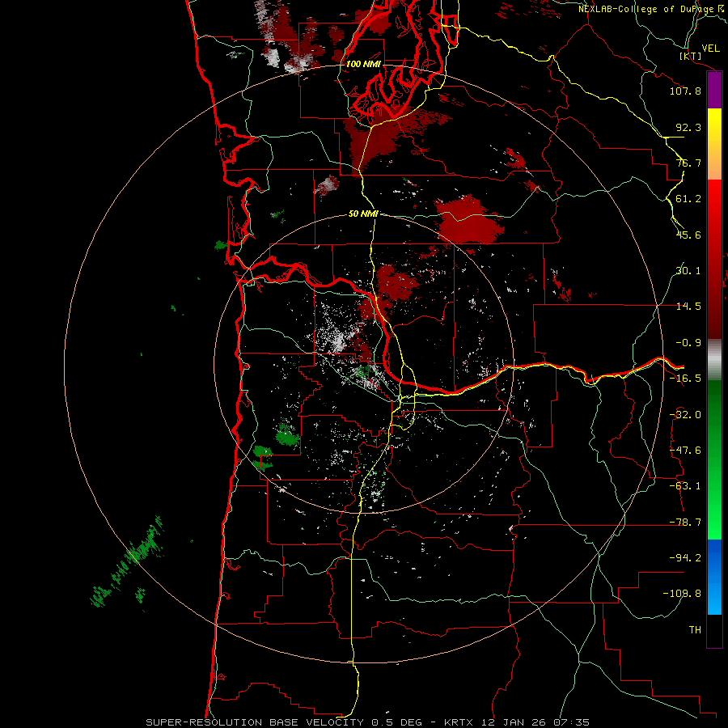Viewport: 728px width, 728px height.
Task: Click the 61.2 velocity scale value
Action: coord(688,199)
